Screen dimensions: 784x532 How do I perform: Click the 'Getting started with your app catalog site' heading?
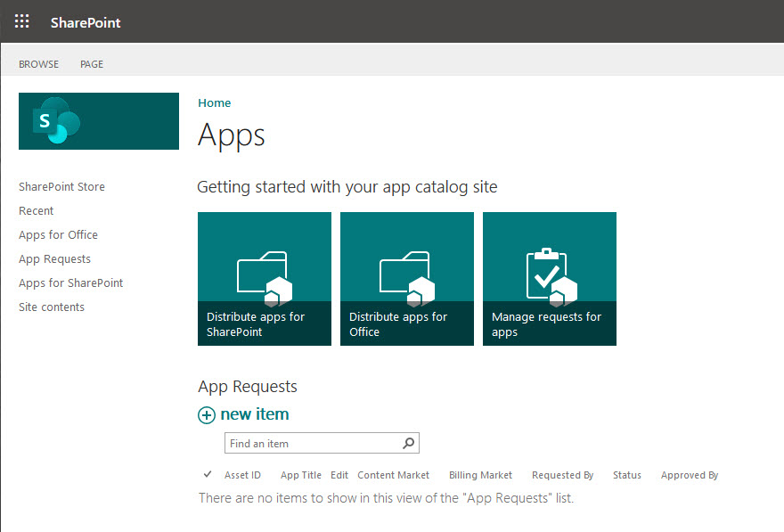pyautogui.click(x=347, y=187)
